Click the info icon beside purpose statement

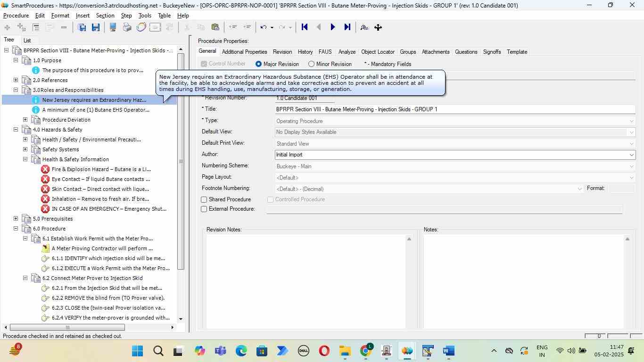click(35, 70)
